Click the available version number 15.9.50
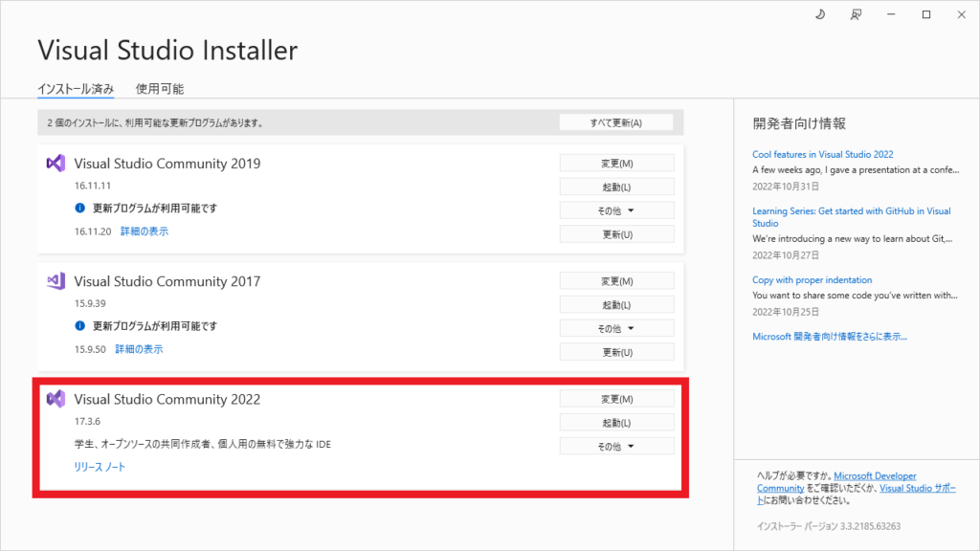Viewport: 980px width, 551px height. [90, 349]
